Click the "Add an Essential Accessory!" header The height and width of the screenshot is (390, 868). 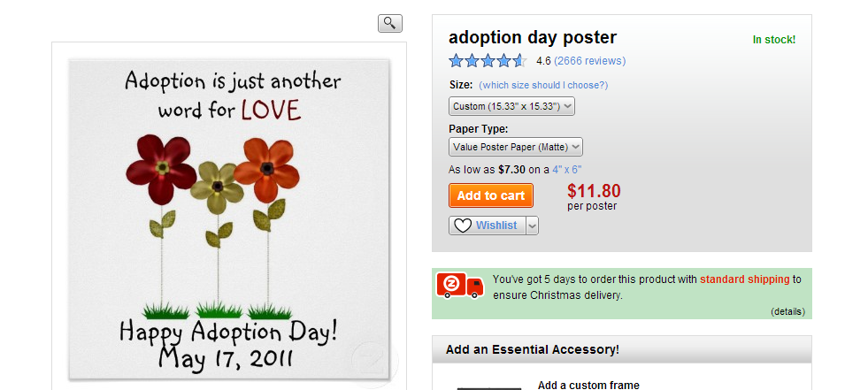(533, 349)
